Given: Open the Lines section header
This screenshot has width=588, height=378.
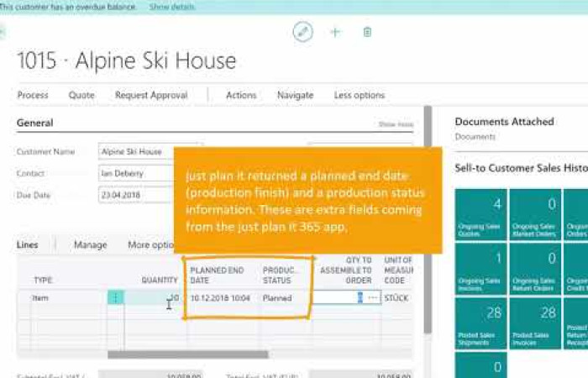Looking at the screenshot, I should click(x=28, y=245).
